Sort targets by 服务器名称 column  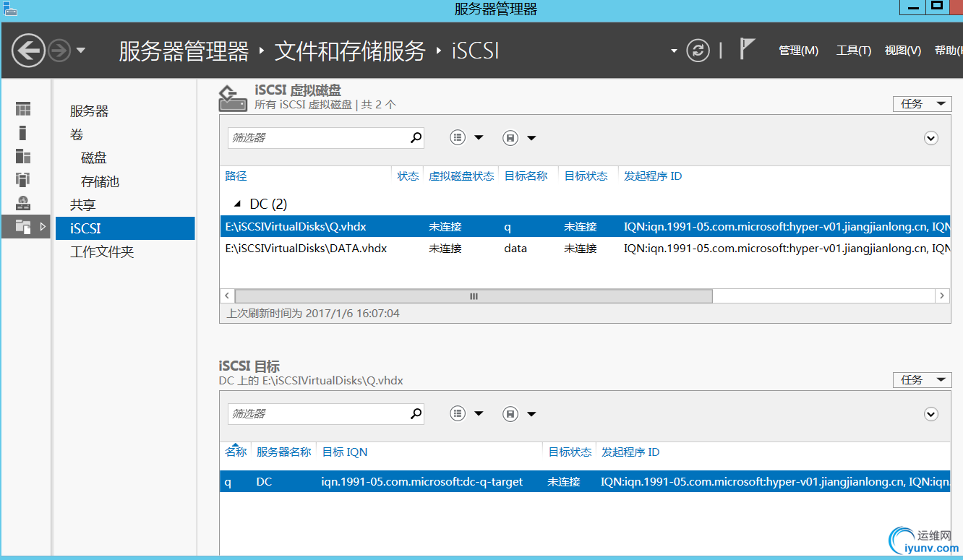tap(283, 452)
